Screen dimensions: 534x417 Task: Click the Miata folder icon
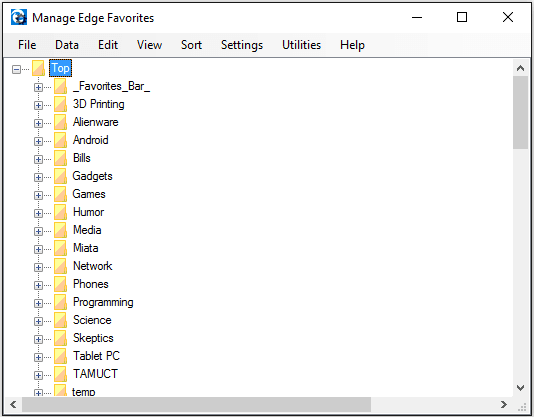[x=61, y=248]
